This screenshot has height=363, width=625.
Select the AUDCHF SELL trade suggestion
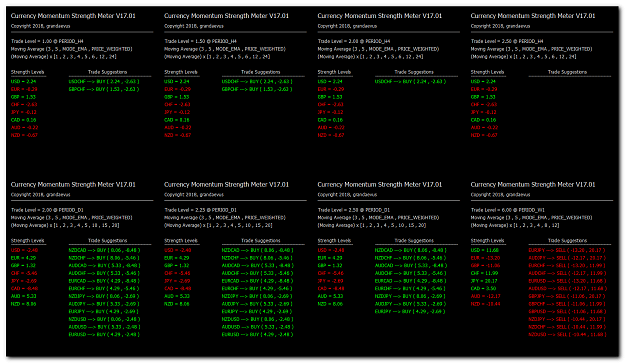click(x=567, y=273)
